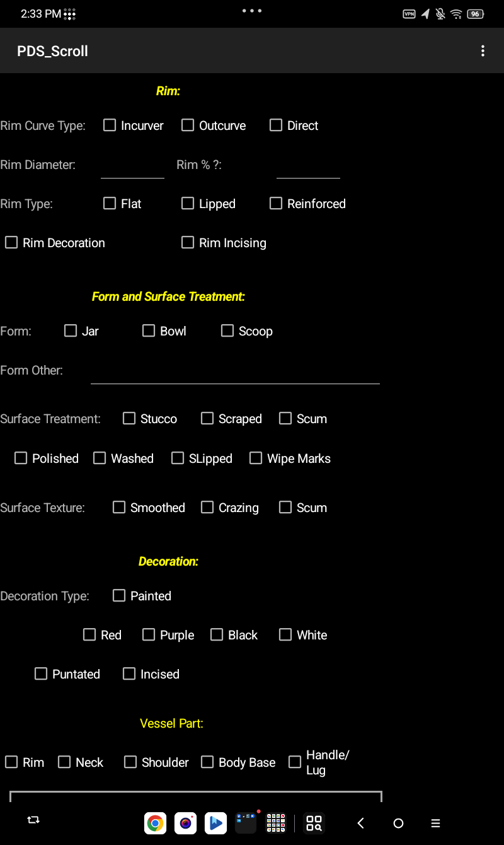
Task: Open the camera app in taskbar
Action: (185, 823)
